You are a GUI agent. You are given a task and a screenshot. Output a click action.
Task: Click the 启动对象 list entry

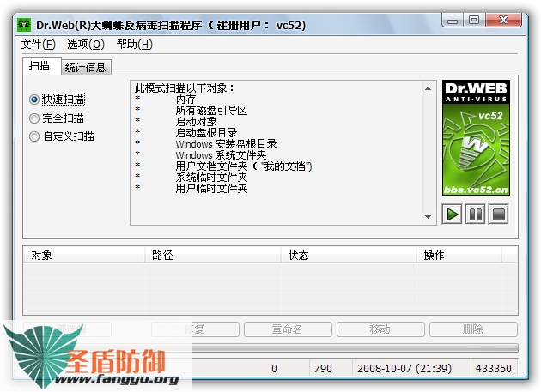pos(196,122)
